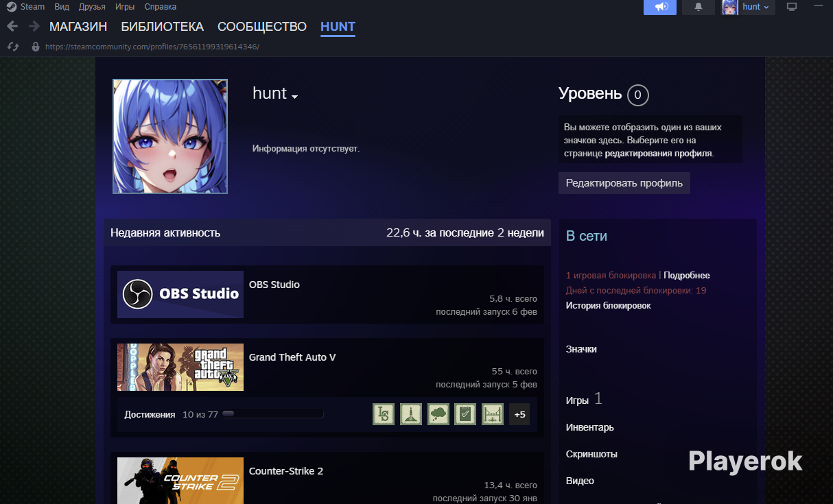Open the large profile avatar image
833x504 pixels.
tap(170, 136)
